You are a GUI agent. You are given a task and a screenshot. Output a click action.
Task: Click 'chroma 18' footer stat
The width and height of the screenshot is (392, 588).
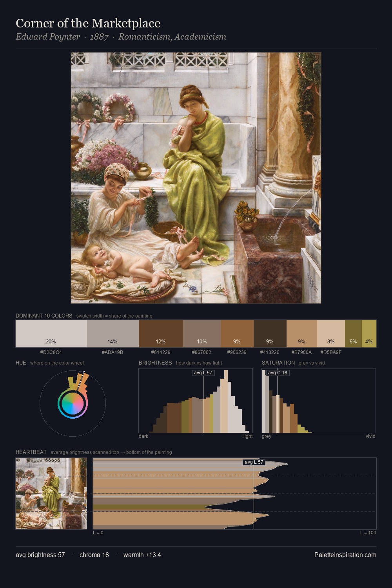point(94,555)
